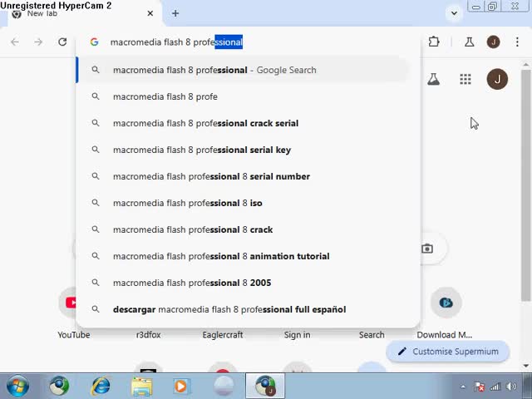Image resolution: width=532 pixels, height=399 pixels.
Task: Open Windows Media Player from taskbar
Action: (181, 386)
